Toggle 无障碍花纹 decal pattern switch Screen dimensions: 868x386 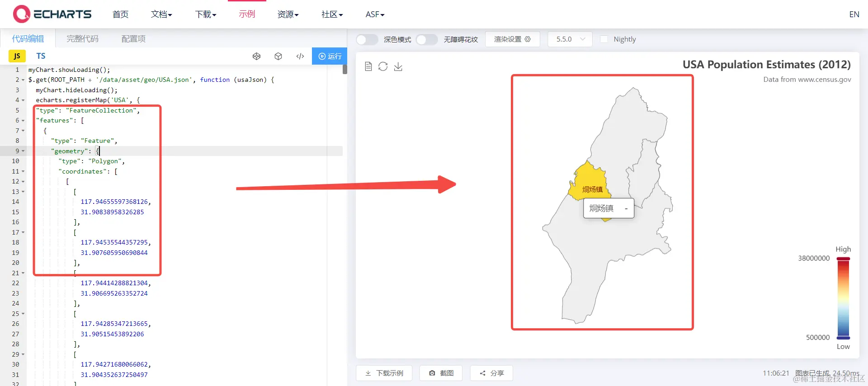(427, 39)
